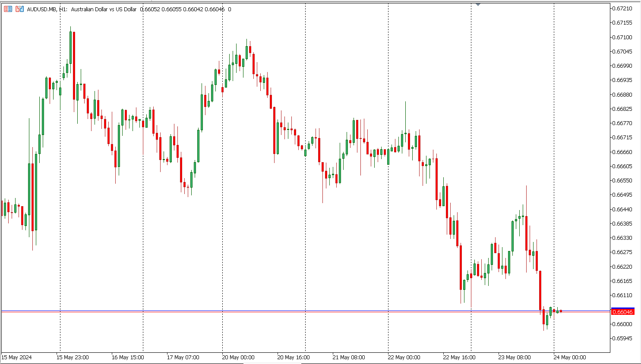Click the '15 May 23:00' time label

[x=73, y=358]
